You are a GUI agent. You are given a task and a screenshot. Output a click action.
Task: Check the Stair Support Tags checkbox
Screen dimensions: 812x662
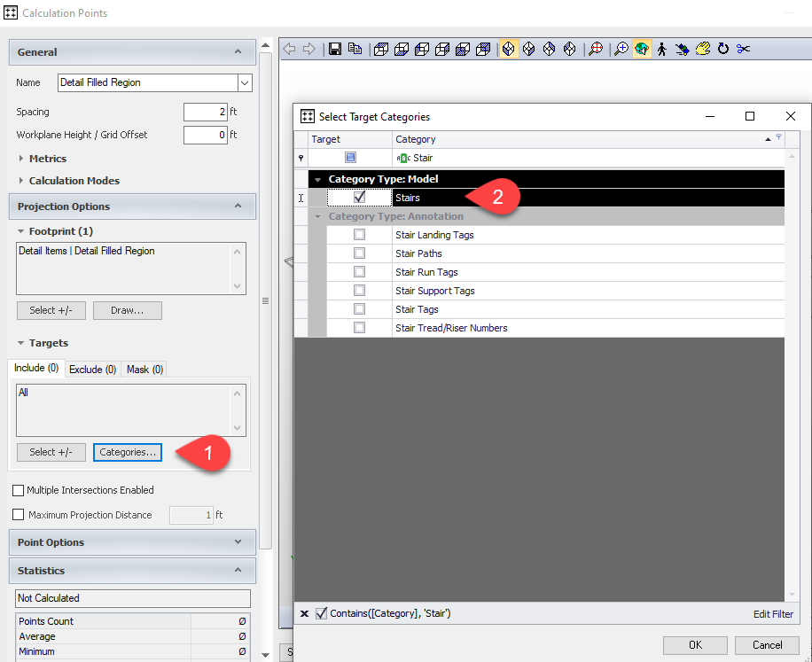[x=359, y=291]
